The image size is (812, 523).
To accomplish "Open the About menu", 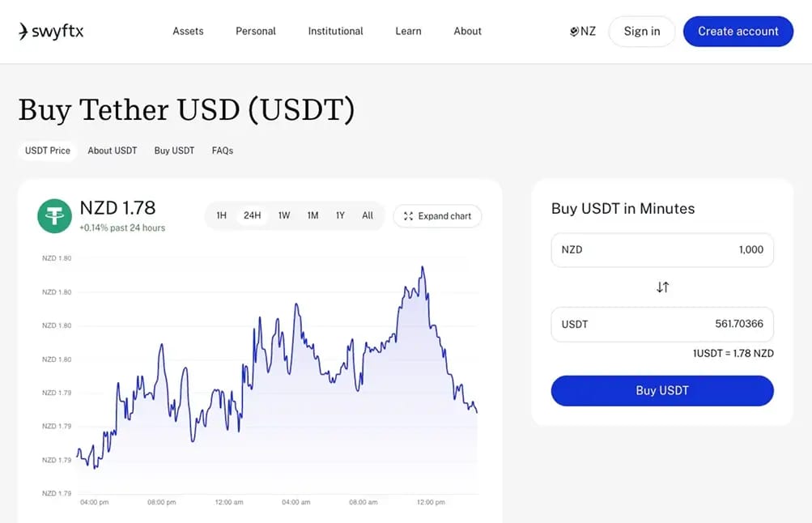I will pyautogui.click(x=468, y=31).
